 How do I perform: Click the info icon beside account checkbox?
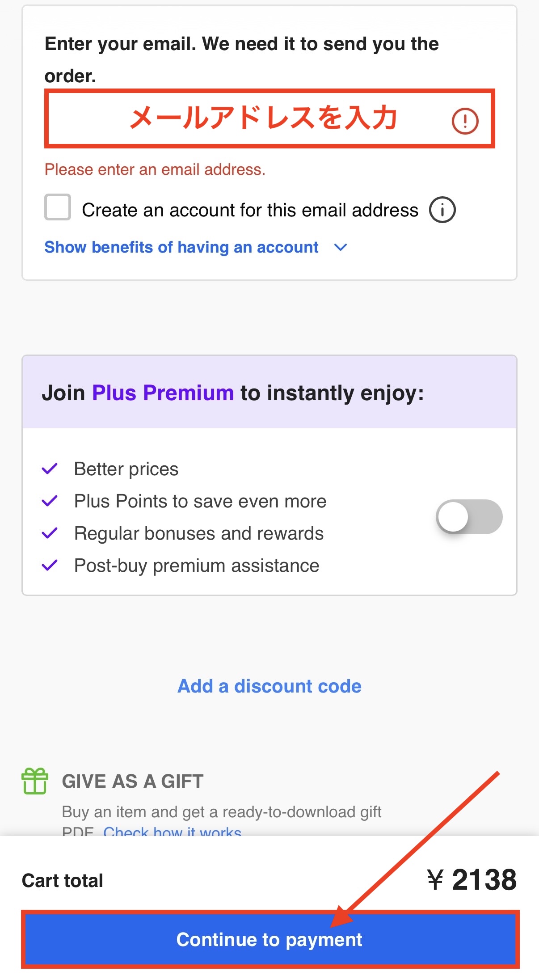coord(442,210)
